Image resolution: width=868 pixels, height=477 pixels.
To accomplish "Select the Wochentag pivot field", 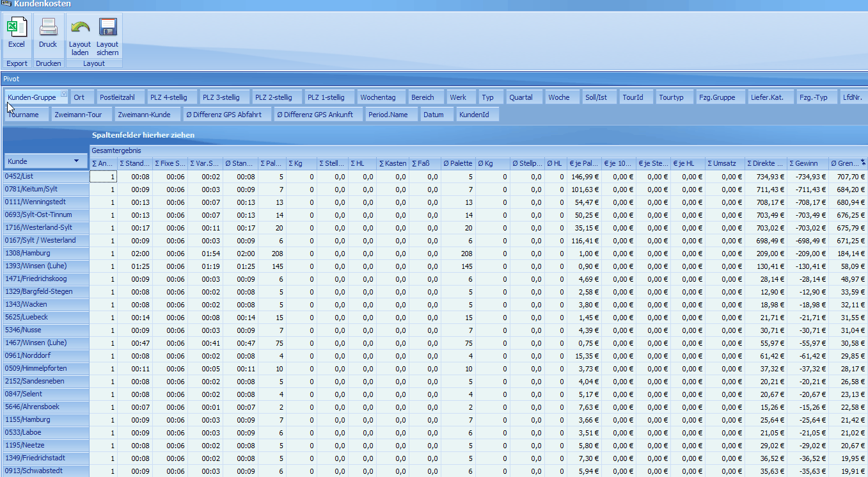I will 381,97.
